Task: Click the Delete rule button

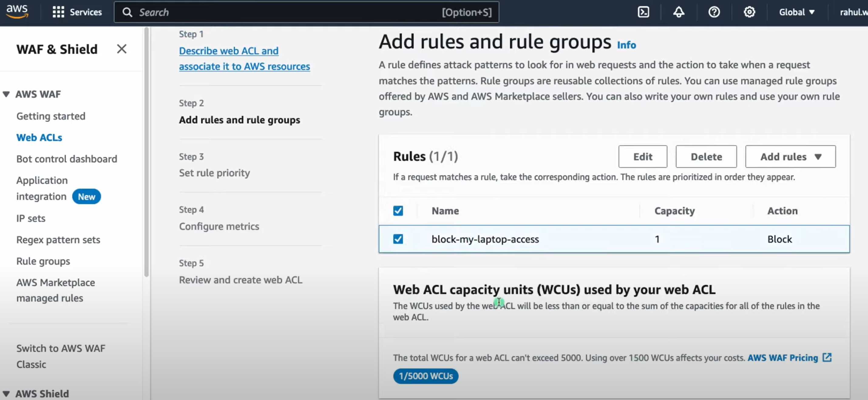Action: (706, 157)
